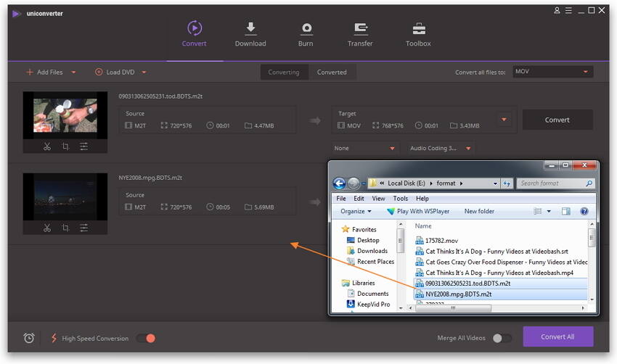The width and height of the screenshot is (617, 364).
Task: Open effects settings icon for 090313062505231 video
Action: coord(83,146)
